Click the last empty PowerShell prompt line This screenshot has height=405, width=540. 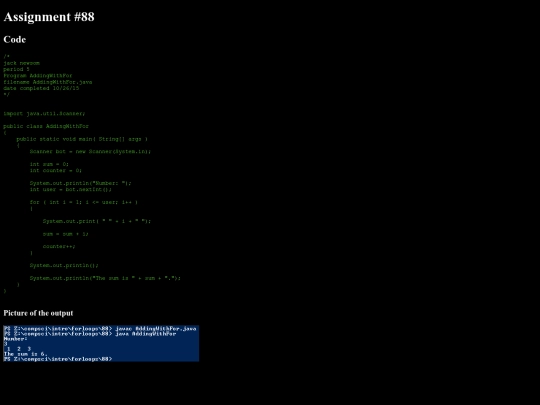coord(58,359)
